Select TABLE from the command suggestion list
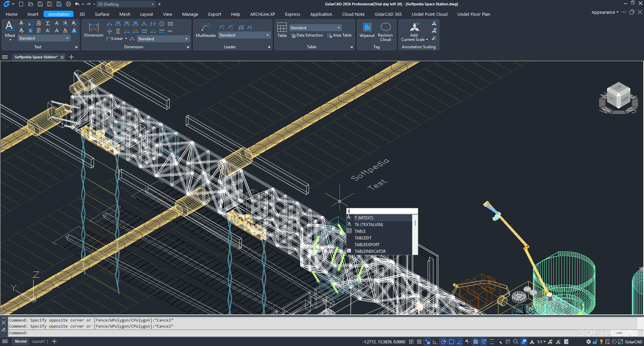The height and width of the screenshot is (346, 644). coord(379,231)
